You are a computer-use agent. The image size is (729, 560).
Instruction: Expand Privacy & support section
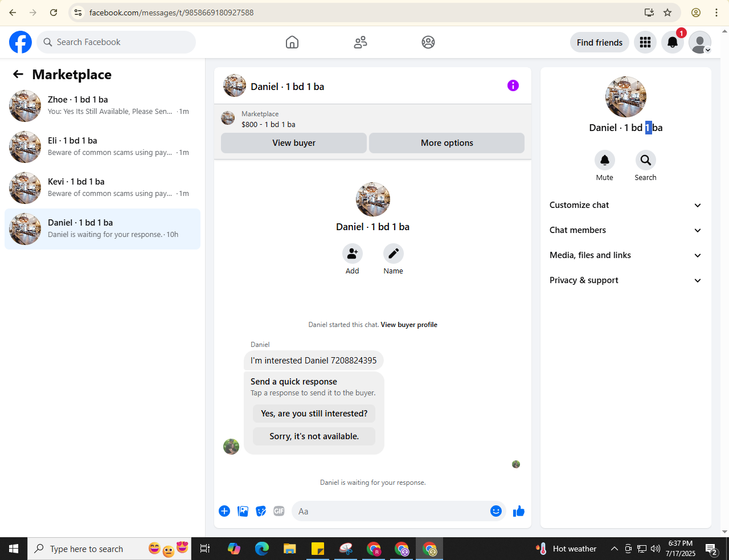625,280
